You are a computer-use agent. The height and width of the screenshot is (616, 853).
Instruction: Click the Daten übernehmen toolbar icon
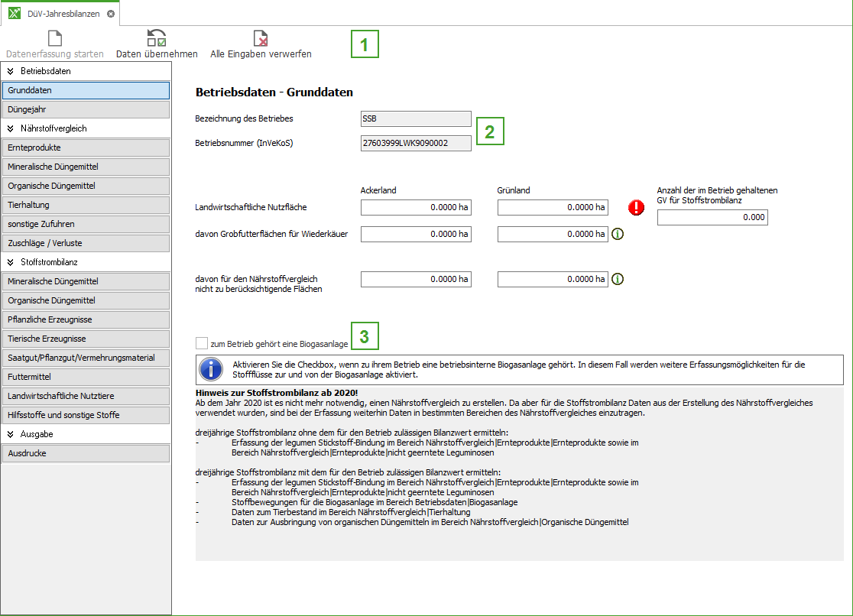pos(157,38)
